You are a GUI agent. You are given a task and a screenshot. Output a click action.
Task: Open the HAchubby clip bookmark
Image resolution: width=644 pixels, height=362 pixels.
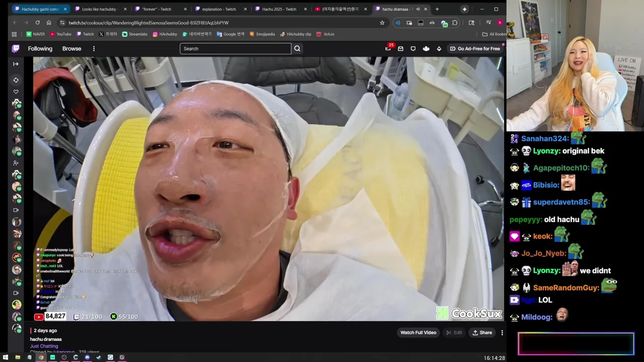click(x=295, y=34)
